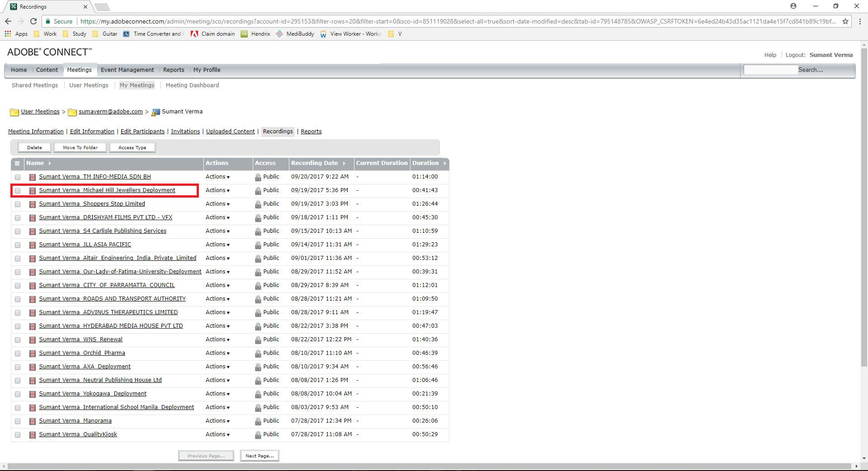Tick the checkbox for Shoppers Stop Limited

pos(18,204)
